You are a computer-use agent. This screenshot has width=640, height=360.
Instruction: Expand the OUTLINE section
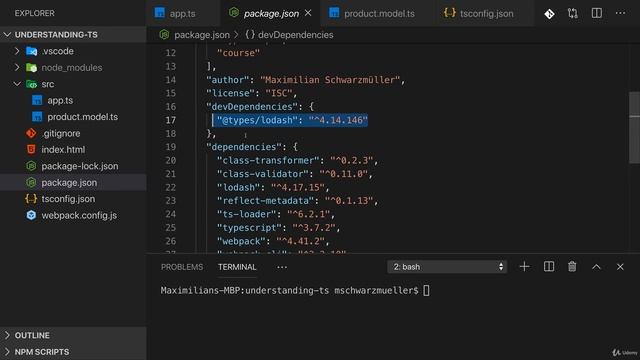pos(73,335)
